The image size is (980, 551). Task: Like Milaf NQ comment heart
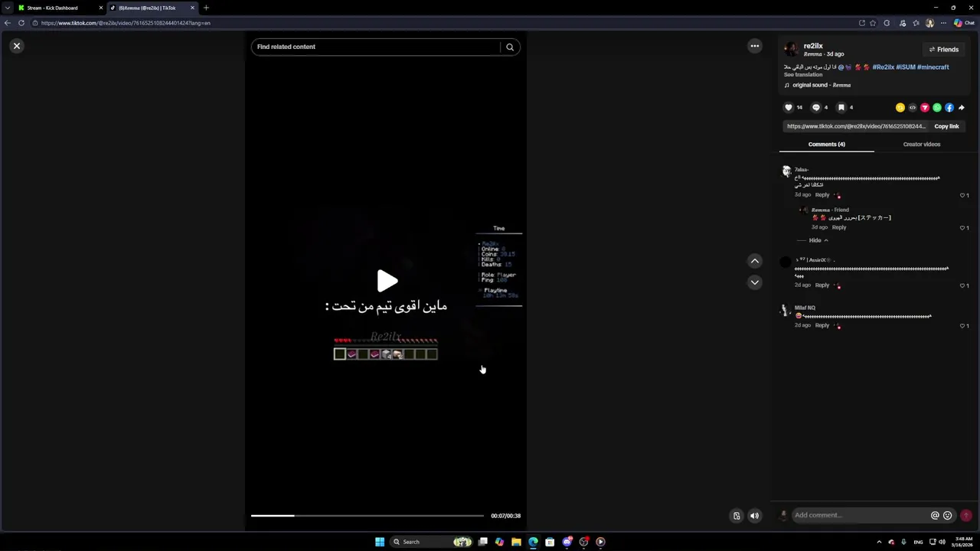point(962,326)
